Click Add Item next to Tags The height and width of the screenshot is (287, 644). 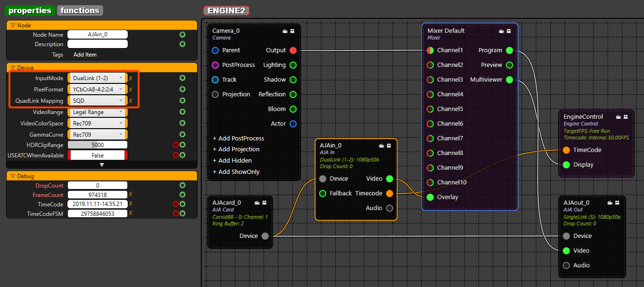pos(85,55)
